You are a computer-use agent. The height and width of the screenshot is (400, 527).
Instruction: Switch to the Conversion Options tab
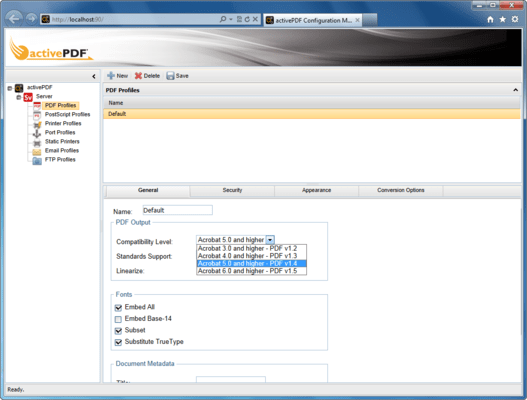click(x=401, y=190)
